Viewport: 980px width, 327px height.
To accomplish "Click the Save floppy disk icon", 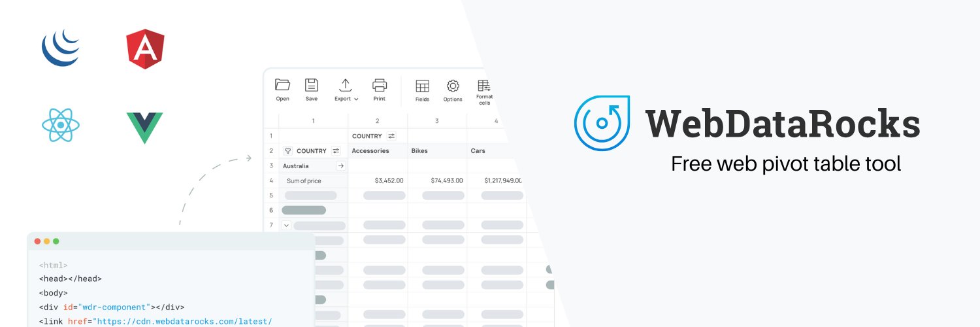I will click(312, 84).
